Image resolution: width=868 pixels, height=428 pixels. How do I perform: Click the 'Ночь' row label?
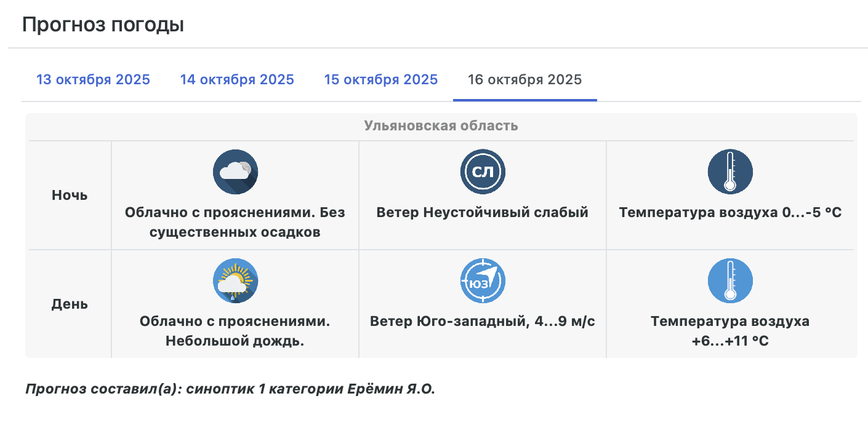coord(70,196)
